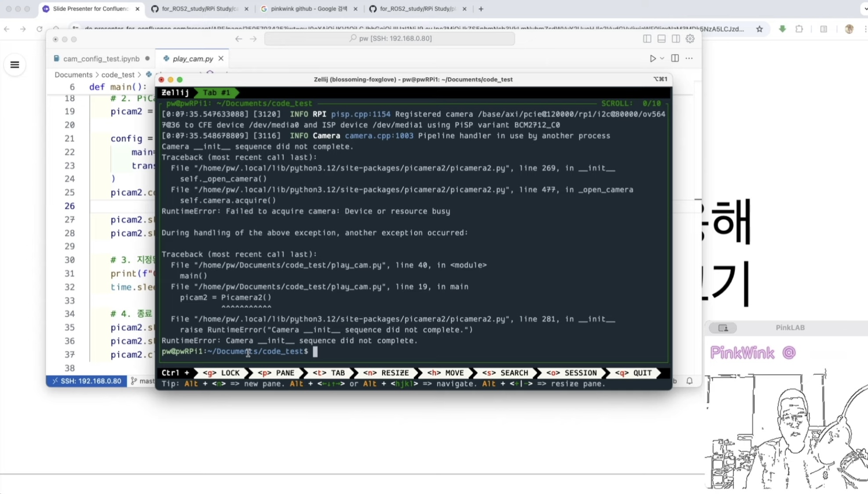
Task: Open the customize layout gear icon
Action: [690, 39]
